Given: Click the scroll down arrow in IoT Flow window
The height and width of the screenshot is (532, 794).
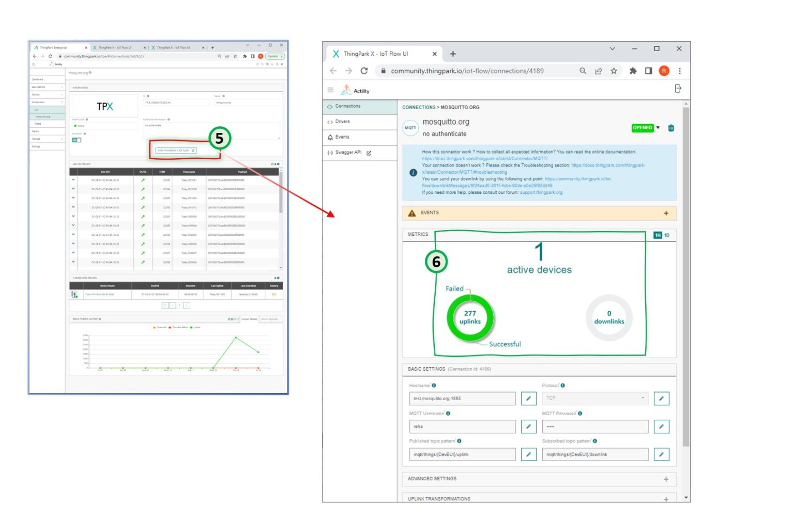Looking at the screenshot, I should 686,498.
